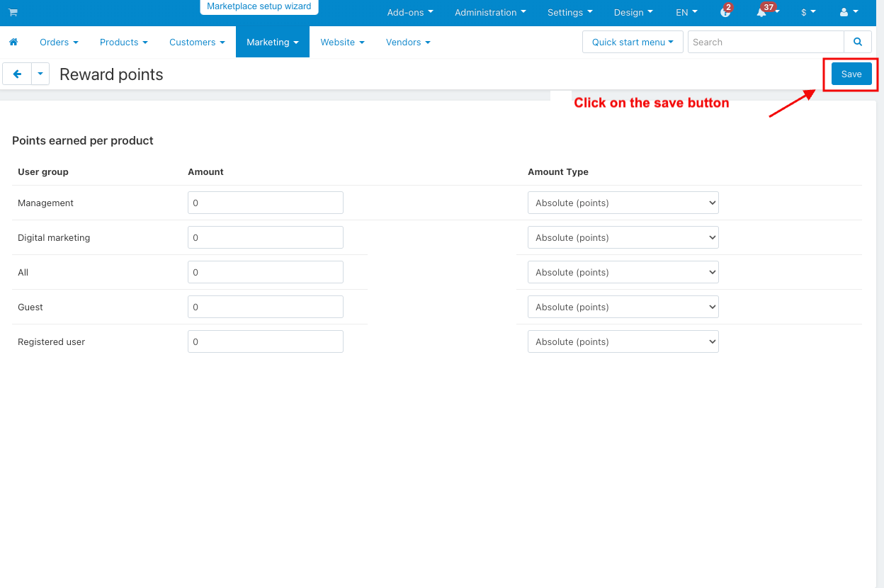Click the search magnifier button
The height and width of the screenshot is (588, 884).
pyautogui.click(x=858, y=42)
